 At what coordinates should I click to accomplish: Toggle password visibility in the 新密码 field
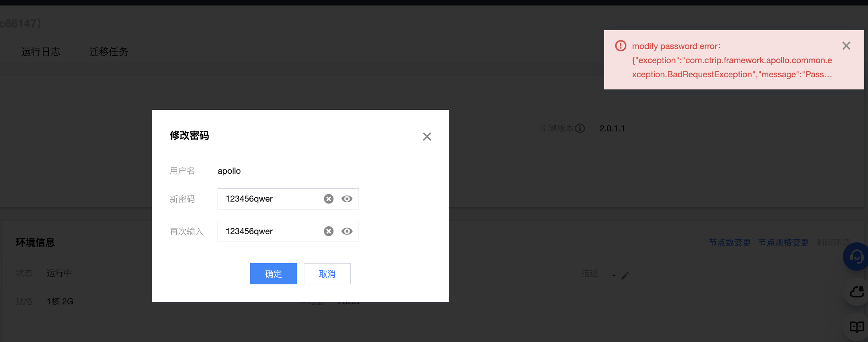[x=347, y=199]
